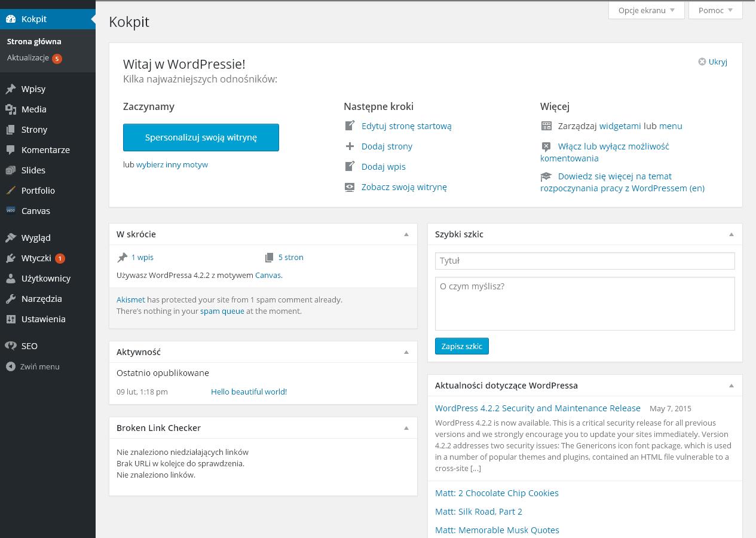756x538 pixels.
Task: Open the Hello beautiful world! post link
Action: click(x=249, y=392)
